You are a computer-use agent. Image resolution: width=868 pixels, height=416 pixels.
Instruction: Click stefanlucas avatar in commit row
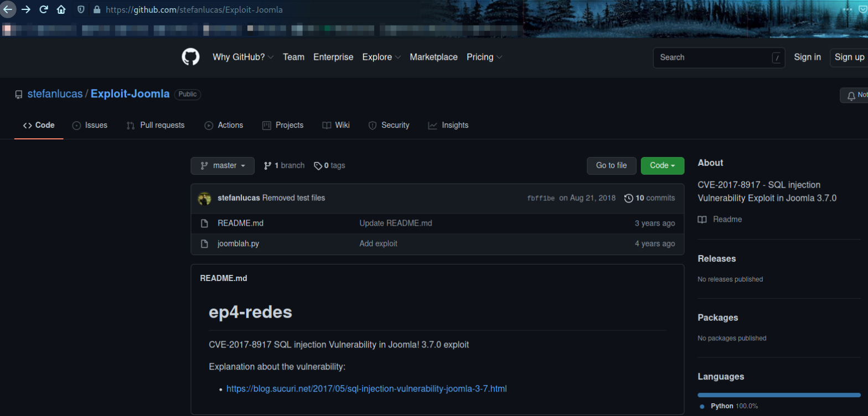point(205,199)
